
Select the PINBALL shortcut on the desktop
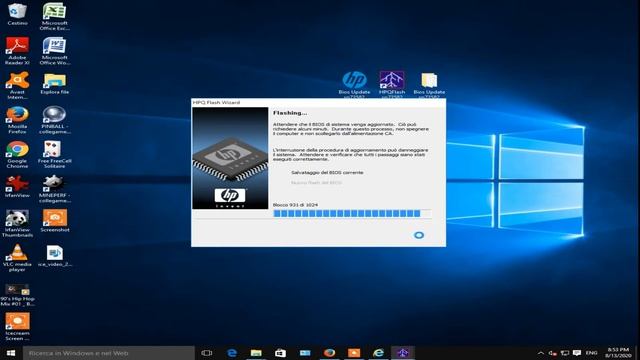54,120
